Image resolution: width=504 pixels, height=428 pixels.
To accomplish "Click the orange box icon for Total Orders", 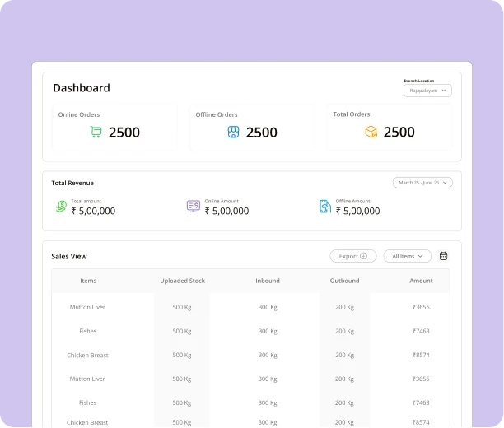I will point(371,132).
